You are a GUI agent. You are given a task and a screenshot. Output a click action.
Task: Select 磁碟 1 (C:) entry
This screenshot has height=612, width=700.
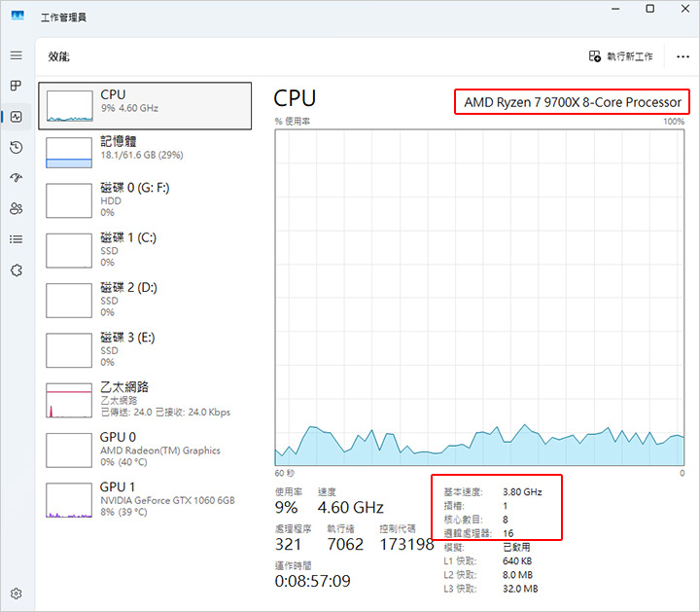[145, 250]
